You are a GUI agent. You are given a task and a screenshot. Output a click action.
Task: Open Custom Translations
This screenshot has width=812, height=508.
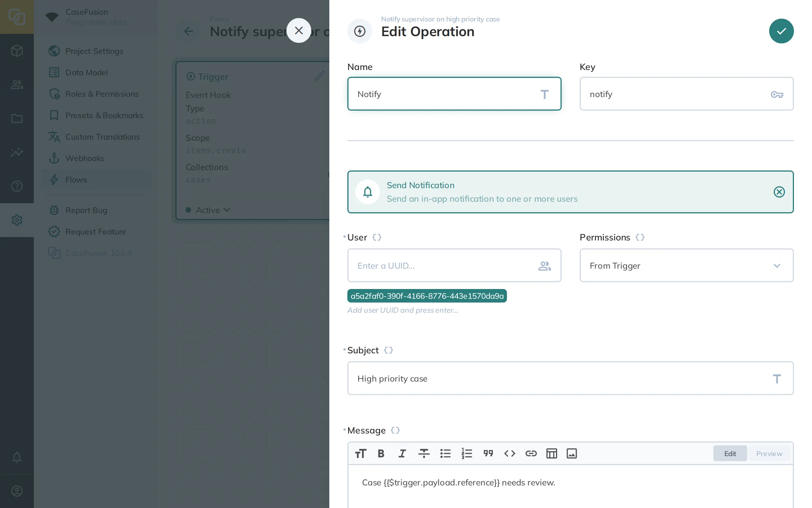(x=96, y=137)
